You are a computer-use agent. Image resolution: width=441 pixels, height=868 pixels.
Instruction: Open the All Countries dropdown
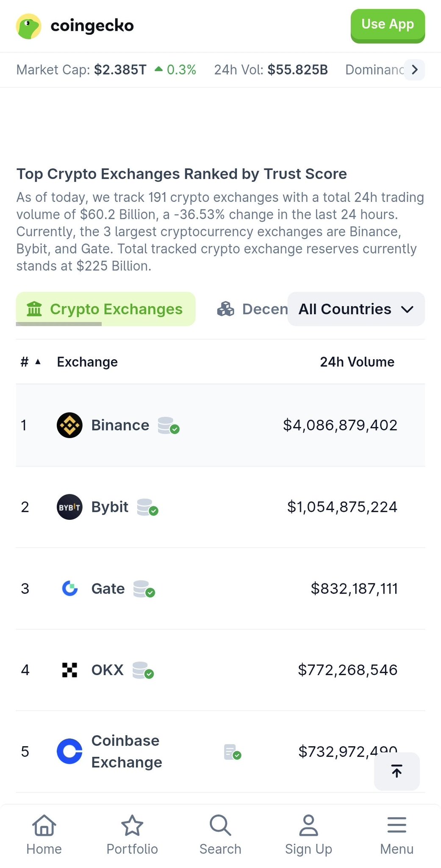356,309
